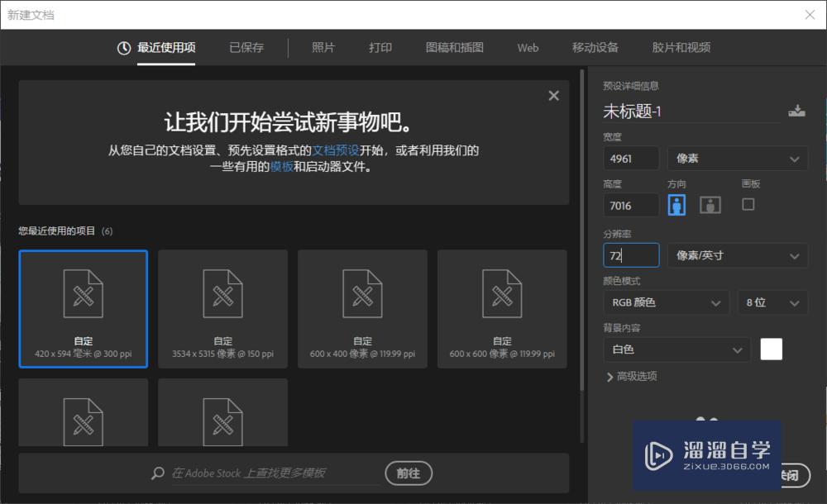Select the portrait orientation icon
The image size is (827, 504).
tap(676, 204)
